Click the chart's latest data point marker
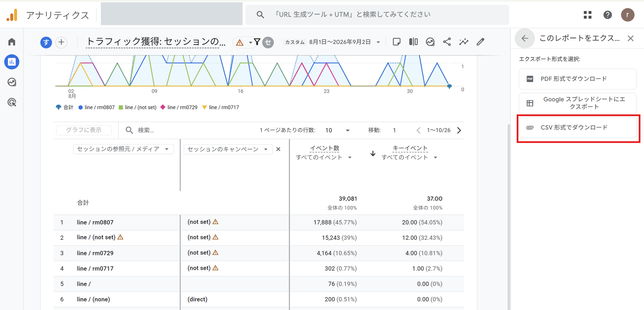This screenshot has height=310, width=644. point(449,86)
